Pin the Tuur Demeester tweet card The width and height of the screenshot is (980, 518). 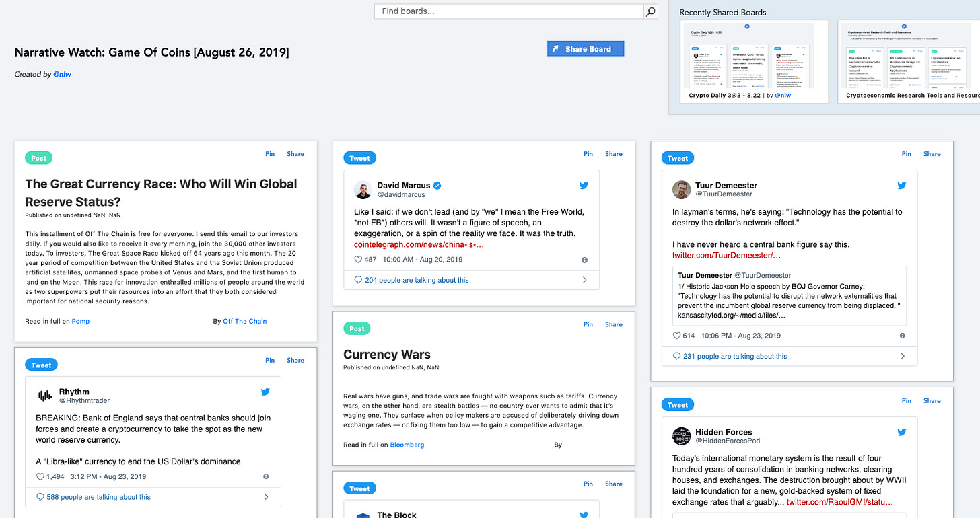pos(907,154)
